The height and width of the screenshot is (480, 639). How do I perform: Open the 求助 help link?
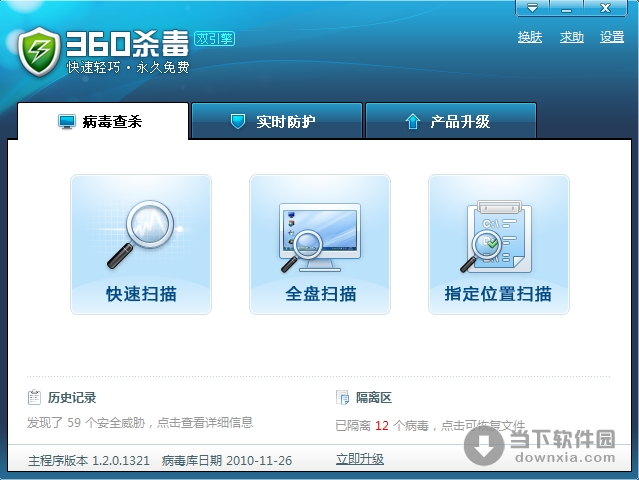coord(571,37)
